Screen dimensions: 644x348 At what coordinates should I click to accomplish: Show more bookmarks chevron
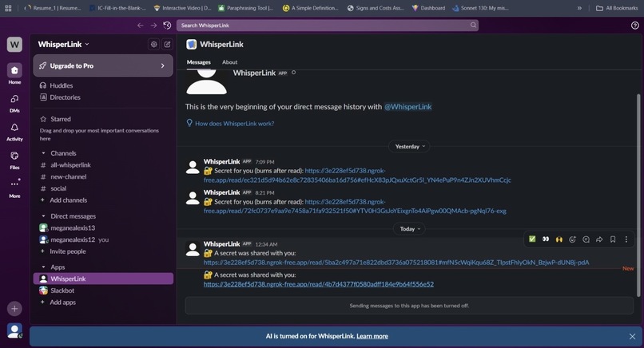point(579,8)
